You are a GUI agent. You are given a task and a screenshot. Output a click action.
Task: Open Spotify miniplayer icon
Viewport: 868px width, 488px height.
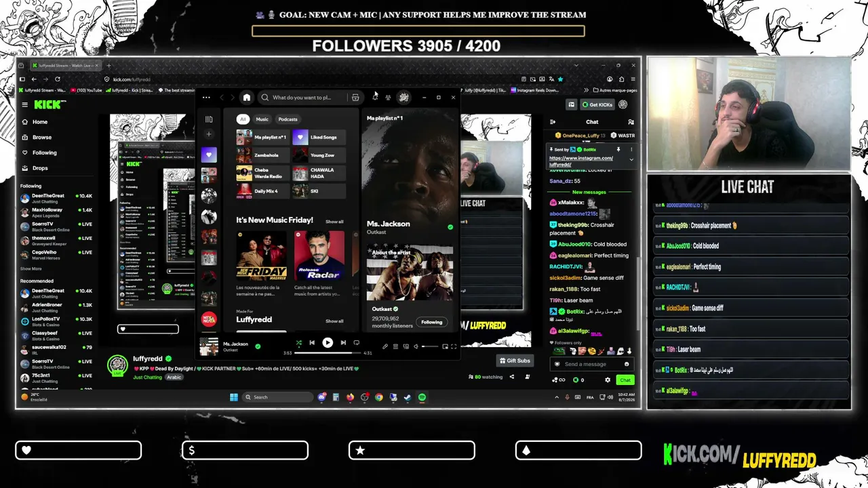[445, 346]
